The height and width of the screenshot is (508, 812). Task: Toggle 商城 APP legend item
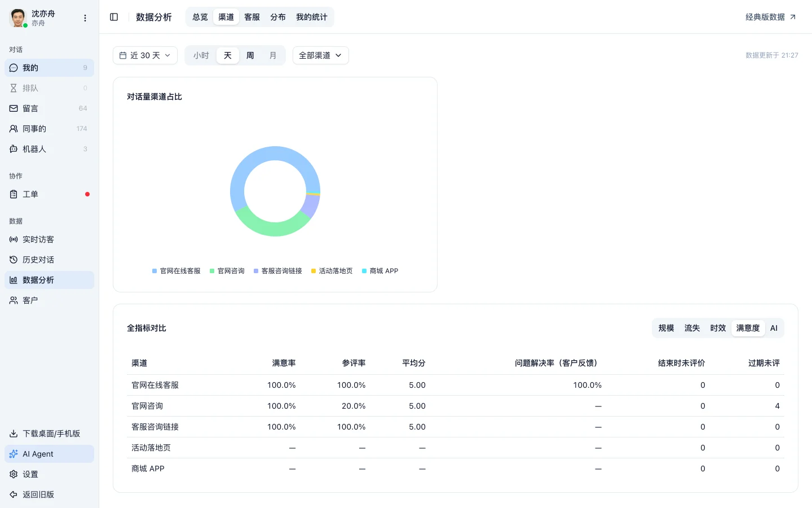coord(380,271)
